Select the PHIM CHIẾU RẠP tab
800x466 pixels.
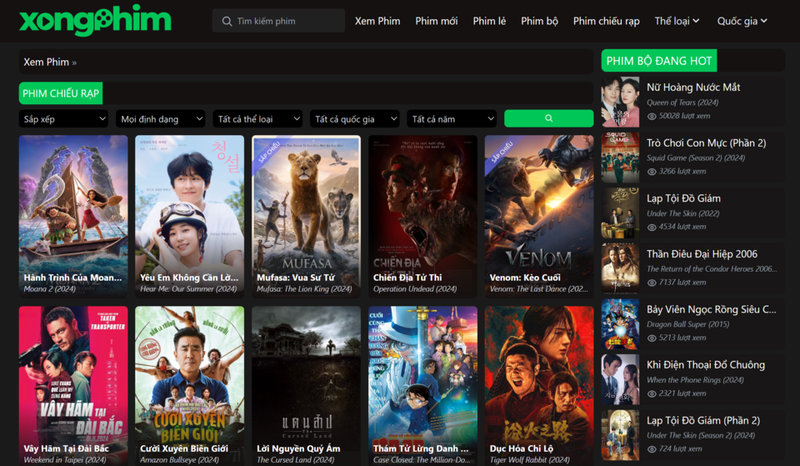pyautogui.click(x=61, y=93)
